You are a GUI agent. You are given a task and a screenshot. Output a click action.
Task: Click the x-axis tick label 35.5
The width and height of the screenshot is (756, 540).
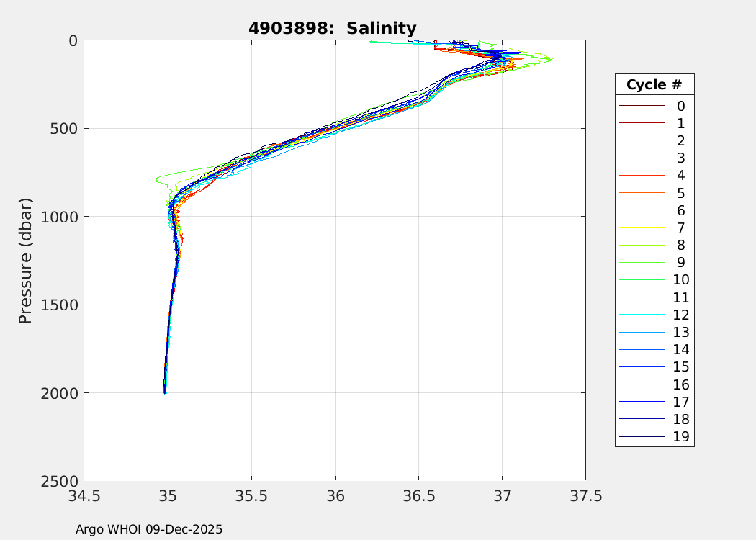click(251, 496)
